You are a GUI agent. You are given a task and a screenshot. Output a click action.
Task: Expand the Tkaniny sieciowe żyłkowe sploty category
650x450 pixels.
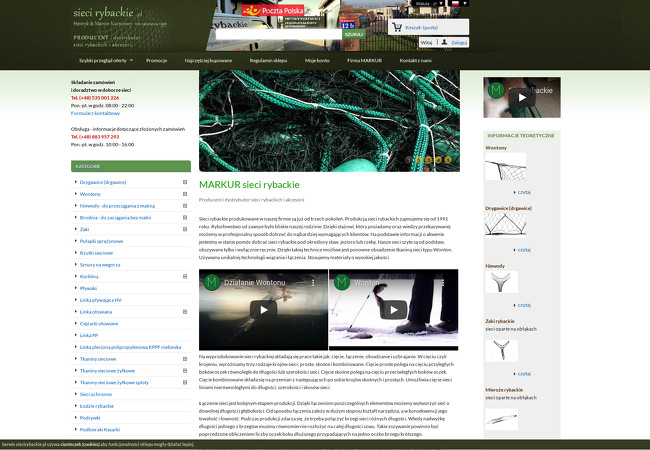(185, 382)
